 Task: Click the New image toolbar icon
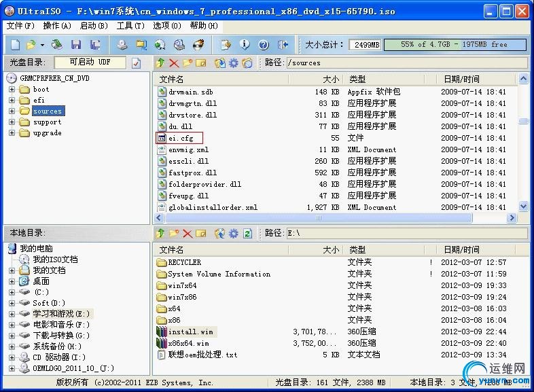click(x=16, y=45)
